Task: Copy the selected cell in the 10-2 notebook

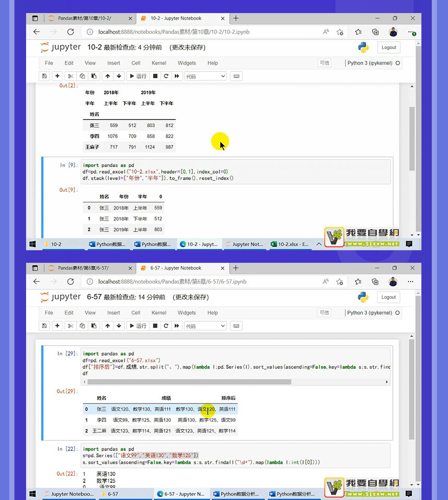Action: 82,76
